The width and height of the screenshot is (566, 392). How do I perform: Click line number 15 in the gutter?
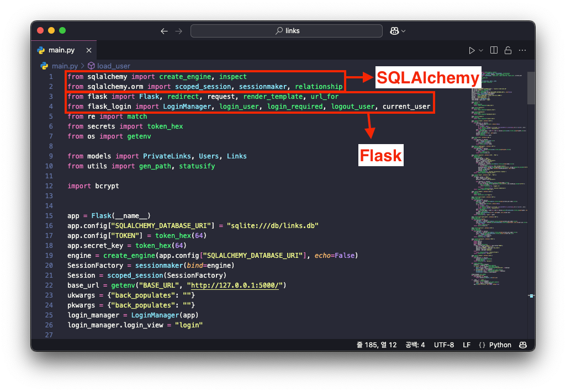point(49,215)
